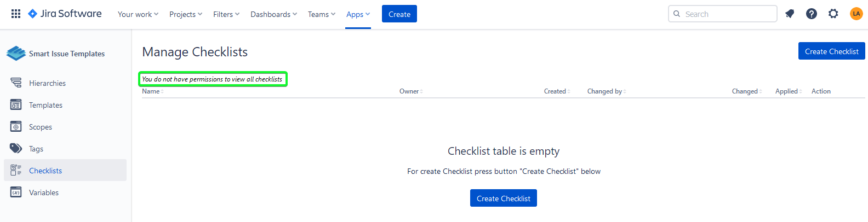Expand the Your work dropdown

click(x=138, y=14)
